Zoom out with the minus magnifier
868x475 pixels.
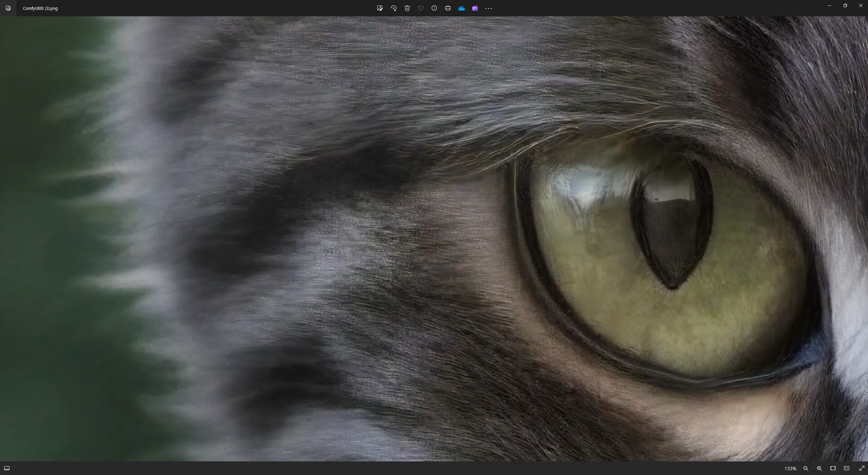(x=806, y=468)
